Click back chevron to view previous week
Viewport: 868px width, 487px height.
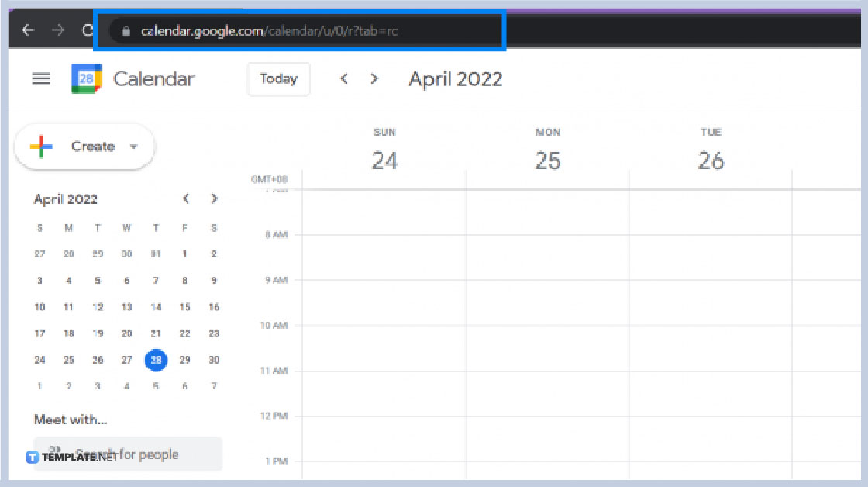click(345, 78)
